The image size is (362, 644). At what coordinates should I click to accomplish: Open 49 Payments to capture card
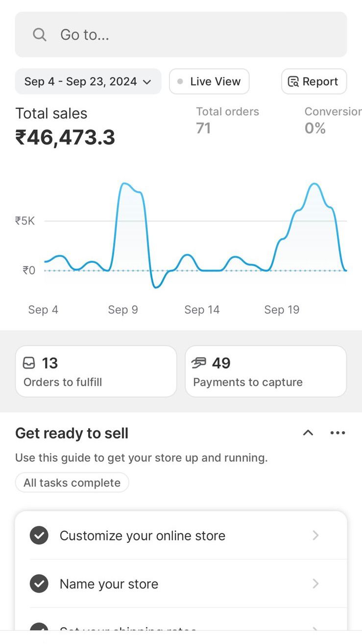(265, 372)
